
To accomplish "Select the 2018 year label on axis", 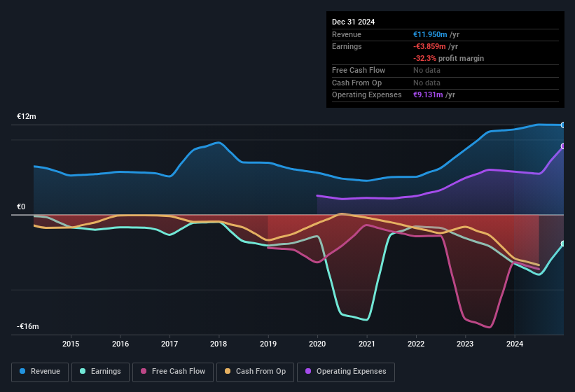I will [x=219, y=344].
